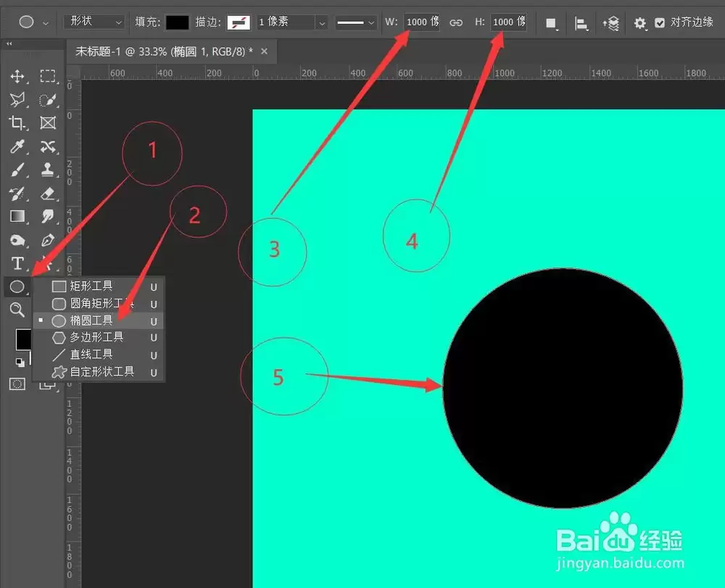Click the 1 像素 stroke width field
This screenshot has height=588, width=725.
(285, 22)
